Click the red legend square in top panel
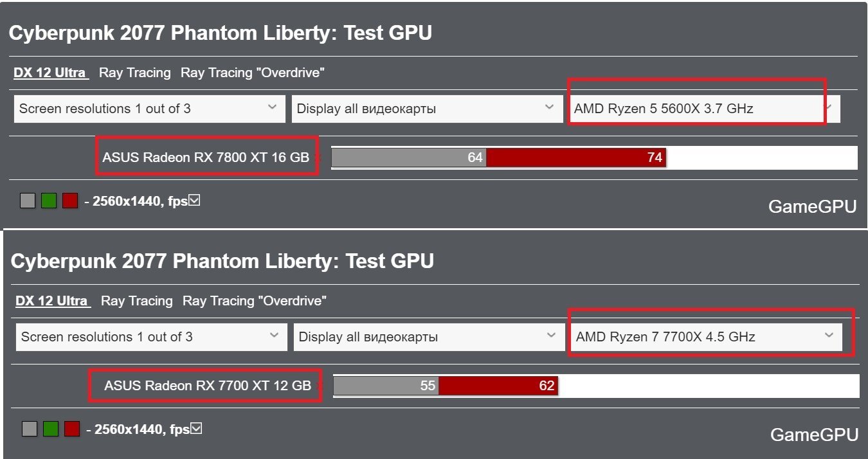The width and height of the screenshot is (868, 459). (x=70, y=201)
